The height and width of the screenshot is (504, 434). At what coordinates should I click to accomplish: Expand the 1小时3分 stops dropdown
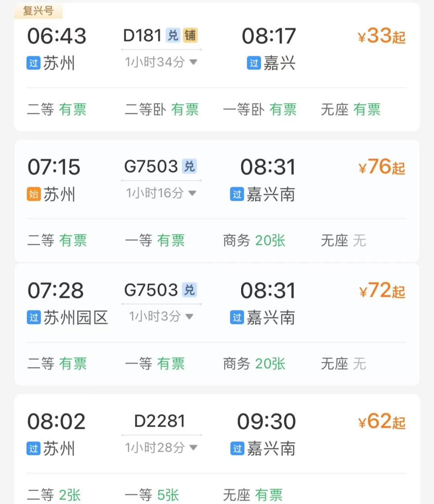[x=190, y=316]
